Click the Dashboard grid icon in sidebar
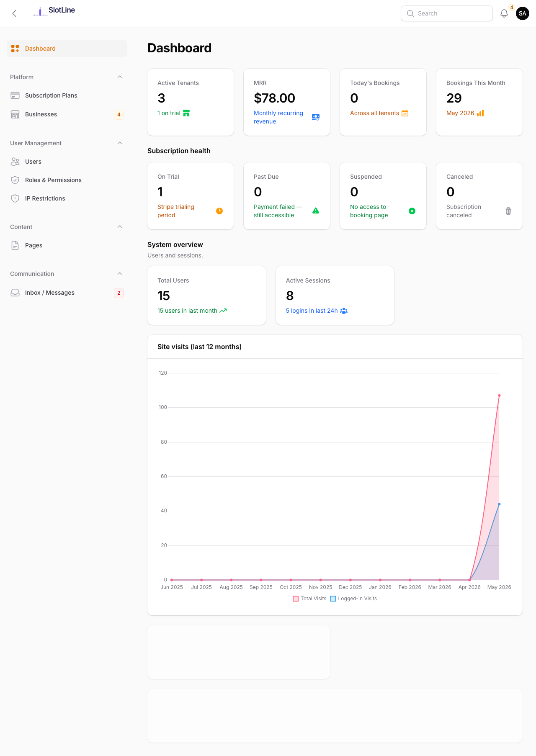This screenshot has height=756, width=536. pyautogui.click(x=15, y=49)
